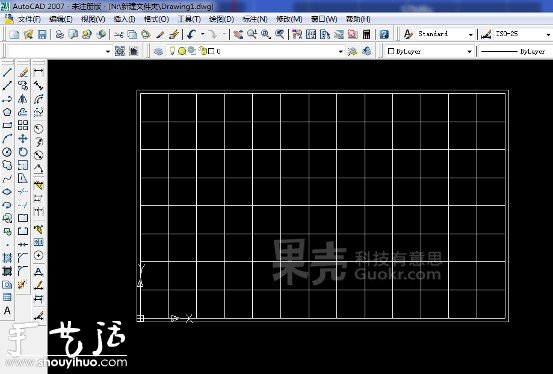Select the Polygon tool

point(7,112)
